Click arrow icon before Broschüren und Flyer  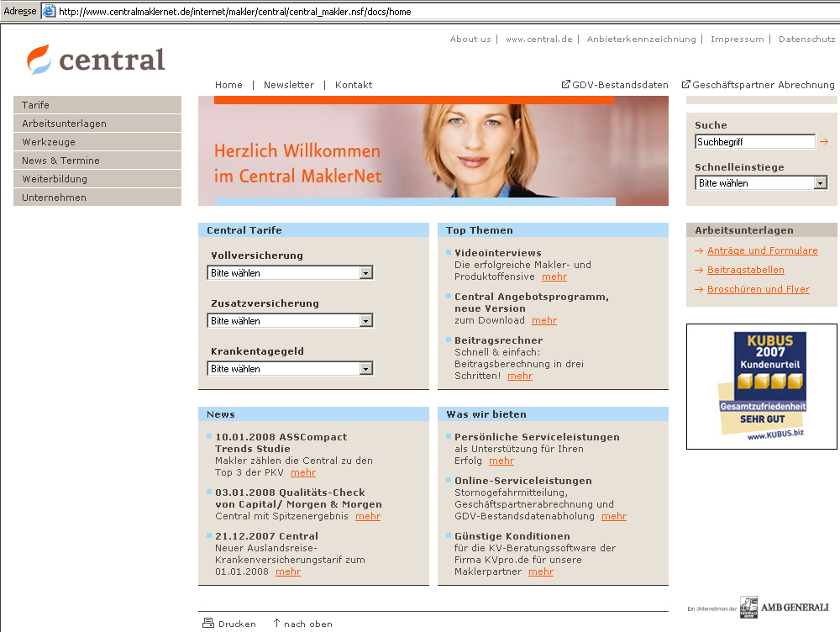699,289
